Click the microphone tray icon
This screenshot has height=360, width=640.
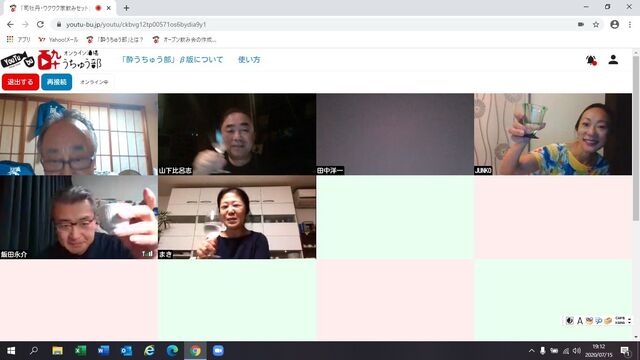[542, 351]
